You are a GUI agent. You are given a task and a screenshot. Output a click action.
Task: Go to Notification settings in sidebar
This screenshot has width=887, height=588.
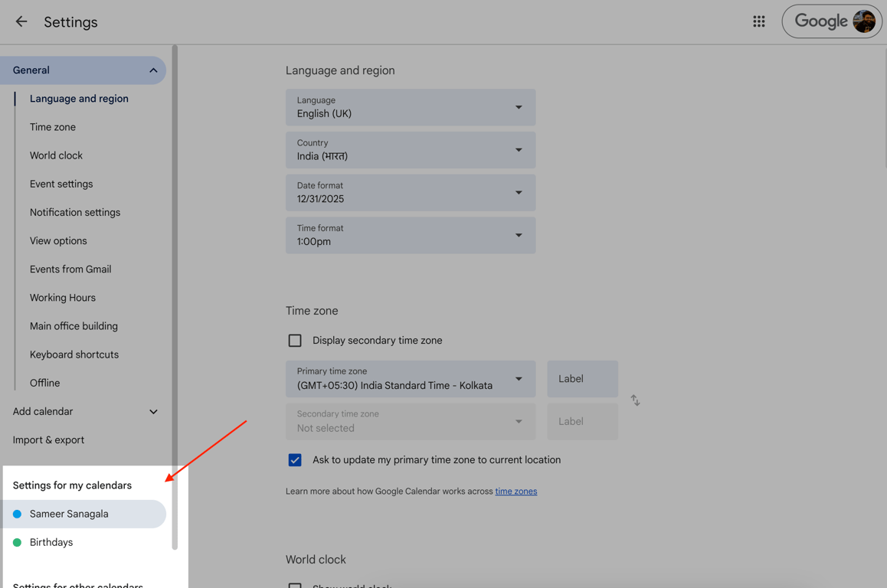[75, 212]
